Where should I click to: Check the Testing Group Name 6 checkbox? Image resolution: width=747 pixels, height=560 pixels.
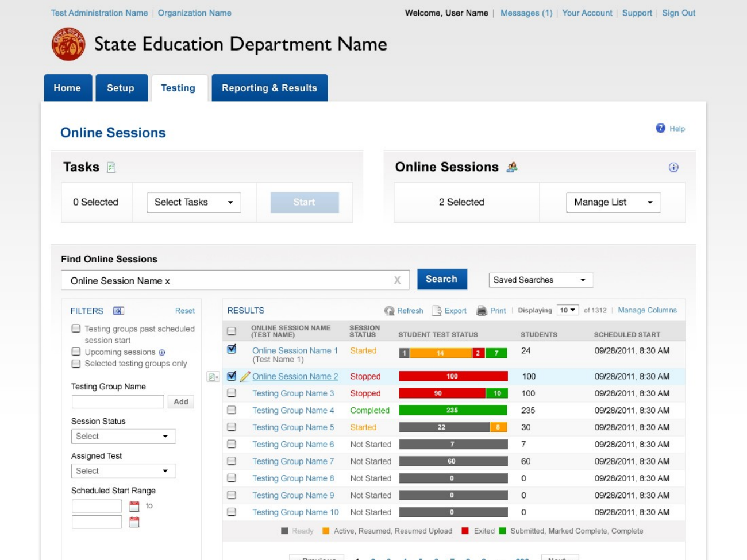pyautogui.click(x=232, y=444)
